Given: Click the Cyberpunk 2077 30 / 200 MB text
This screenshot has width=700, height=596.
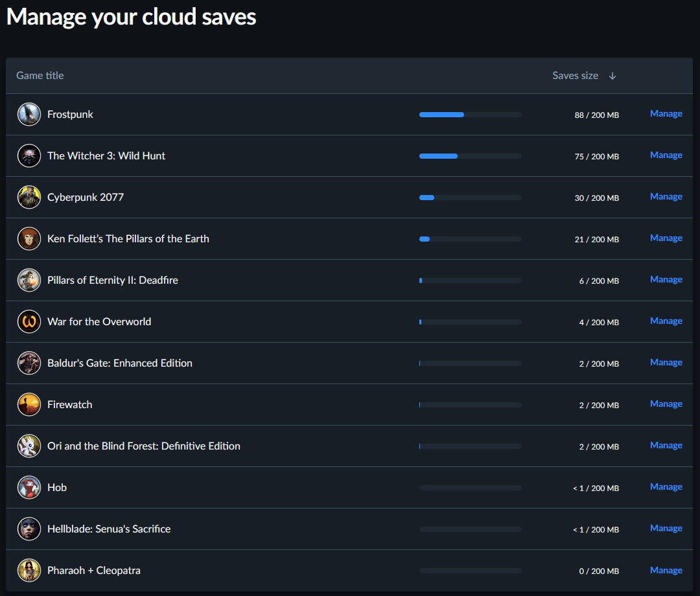Looking at the screenshot, I should 596,198.
